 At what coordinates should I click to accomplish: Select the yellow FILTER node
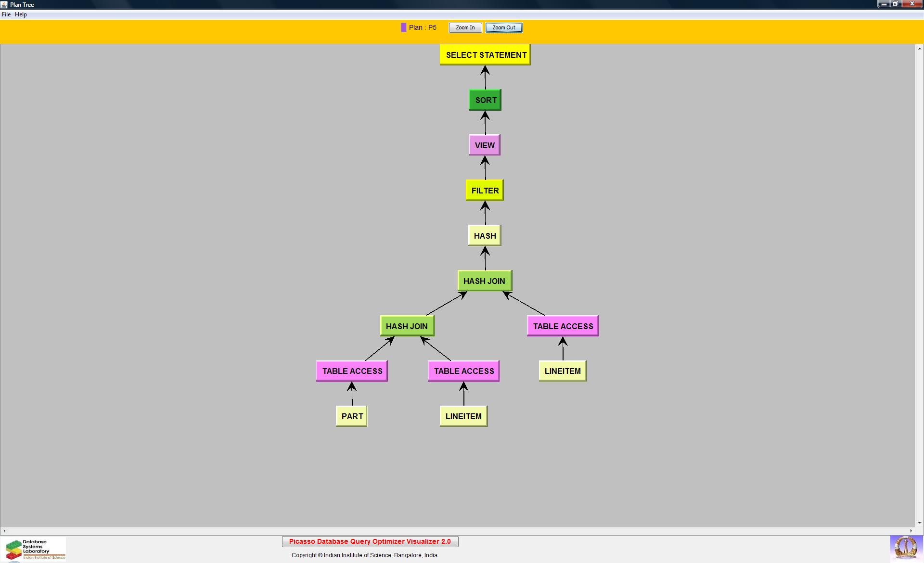pos(485,191)
